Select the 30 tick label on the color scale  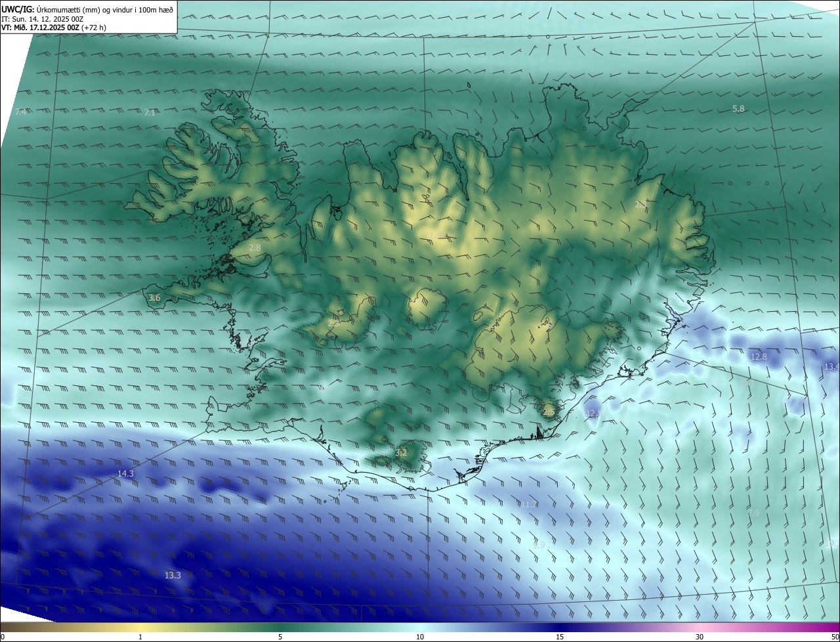[700, 637]
